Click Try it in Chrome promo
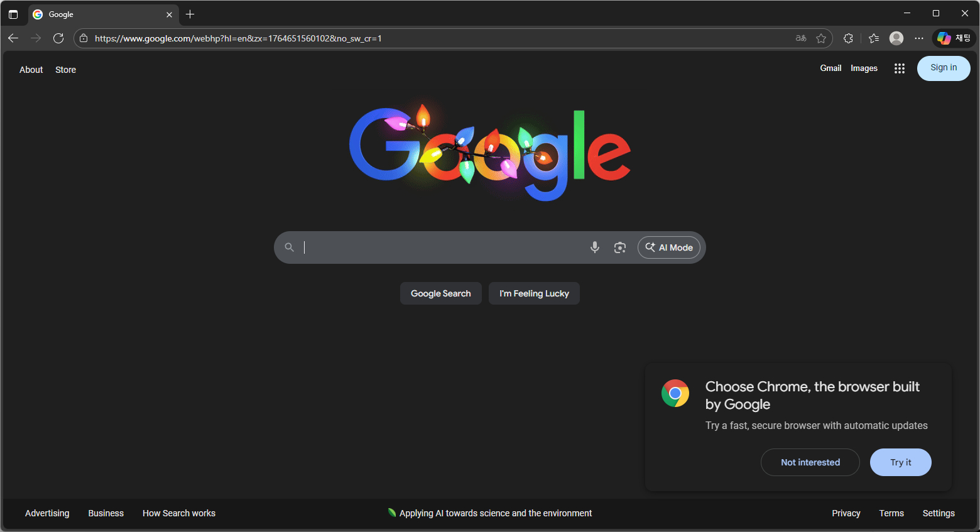 (x=901, y=462)
